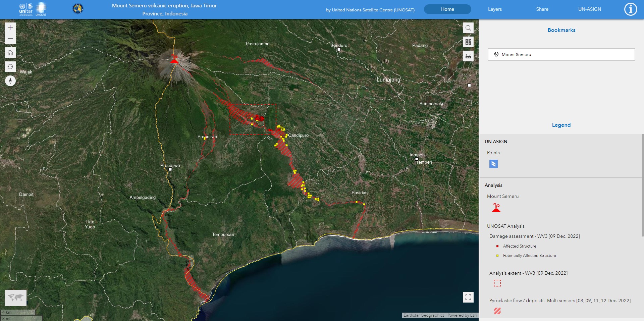Go to the Mount Semeru bookmark
The image size is (644, 321).
click(x=561, y=55)
